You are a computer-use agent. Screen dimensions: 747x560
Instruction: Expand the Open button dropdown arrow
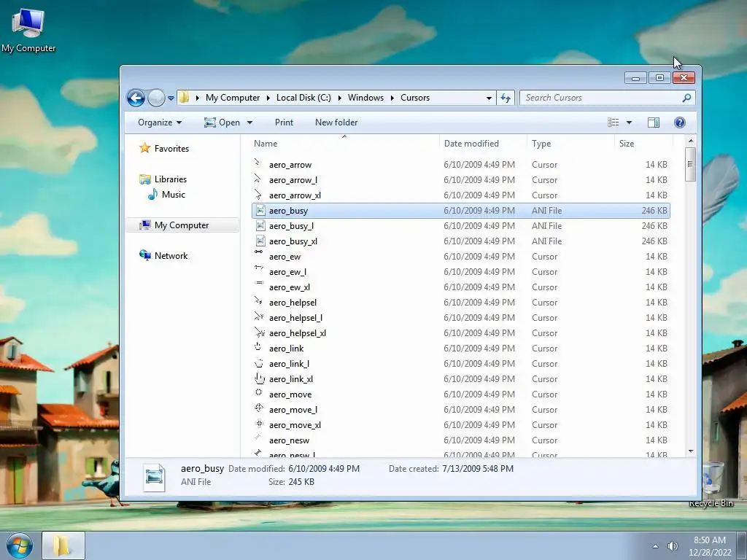[249, 122]
